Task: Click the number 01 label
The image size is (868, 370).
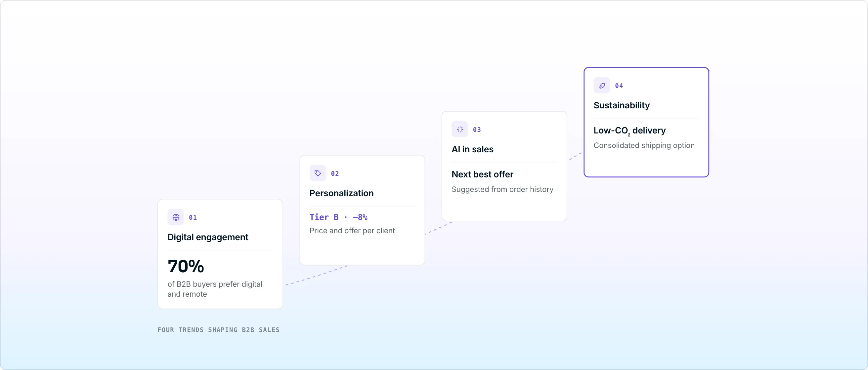Action: click(193, 218)
